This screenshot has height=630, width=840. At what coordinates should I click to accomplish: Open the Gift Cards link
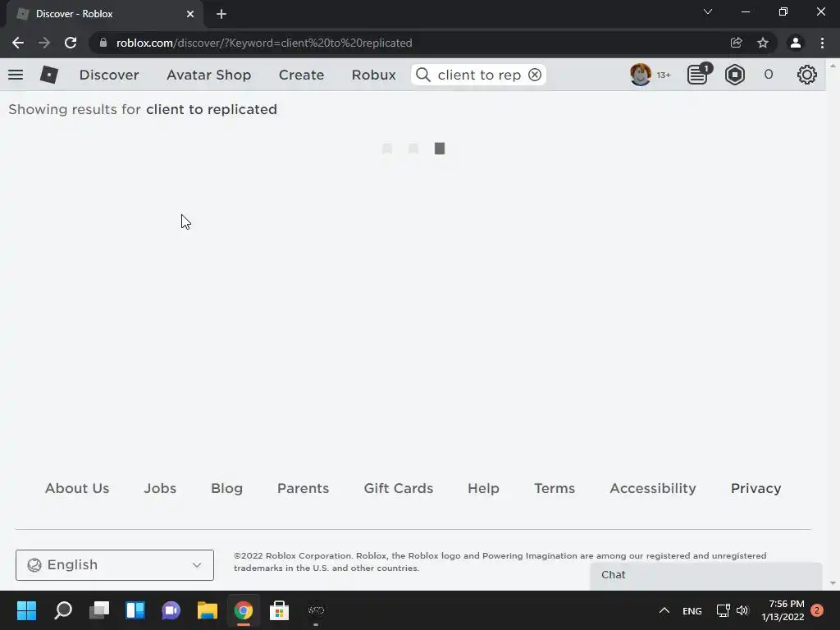pos(399,488)
